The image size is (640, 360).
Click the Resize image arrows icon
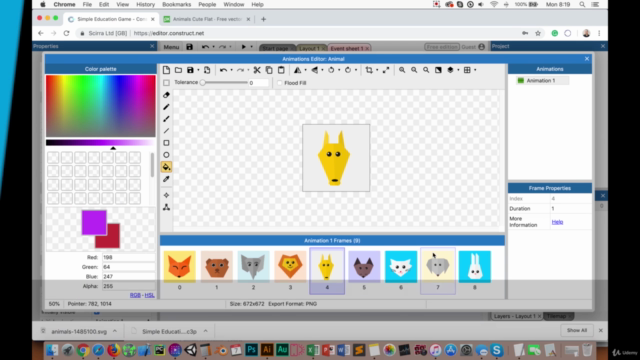pos(386,70)
